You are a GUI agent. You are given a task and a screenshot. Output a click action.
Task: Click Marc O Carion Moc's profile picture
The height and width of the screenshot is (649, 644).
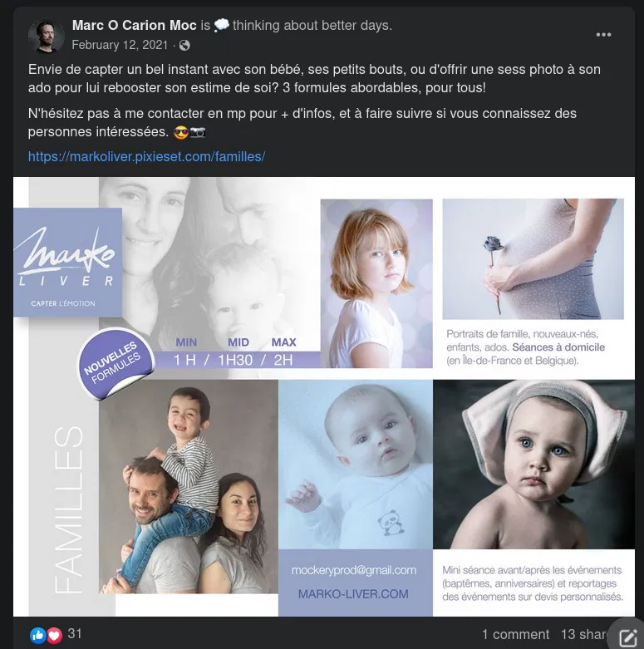(46, 37)
